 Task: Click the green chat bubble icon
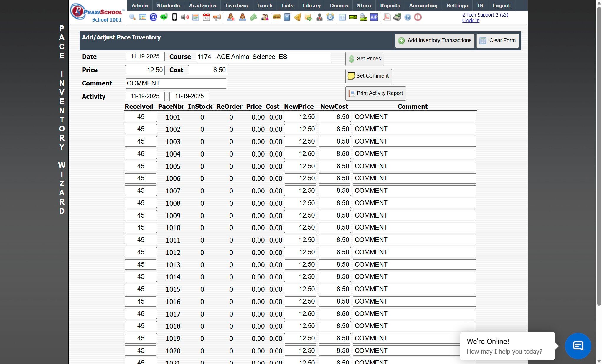click(164, 17)
